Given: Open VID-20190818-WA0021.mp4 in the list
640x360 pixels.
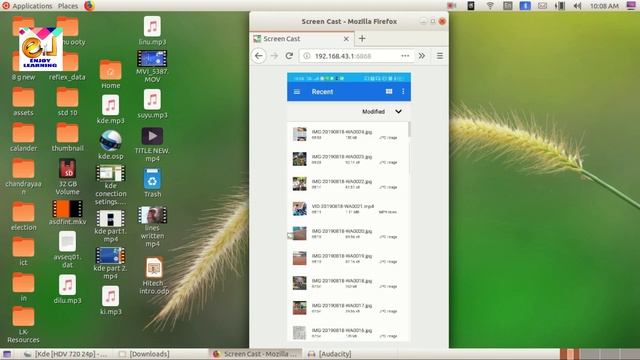Looking at the screenshot, I should point(348,209).
